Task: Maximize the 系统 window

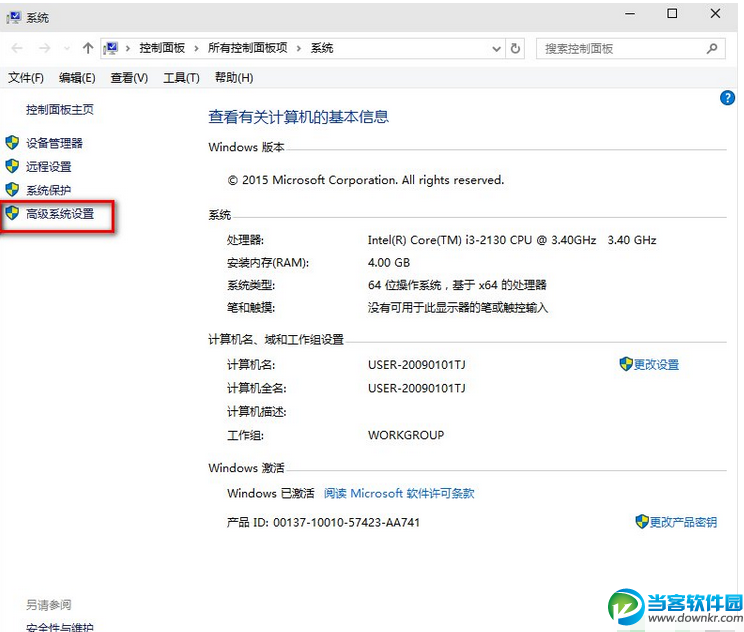Action: click(672, 14)
